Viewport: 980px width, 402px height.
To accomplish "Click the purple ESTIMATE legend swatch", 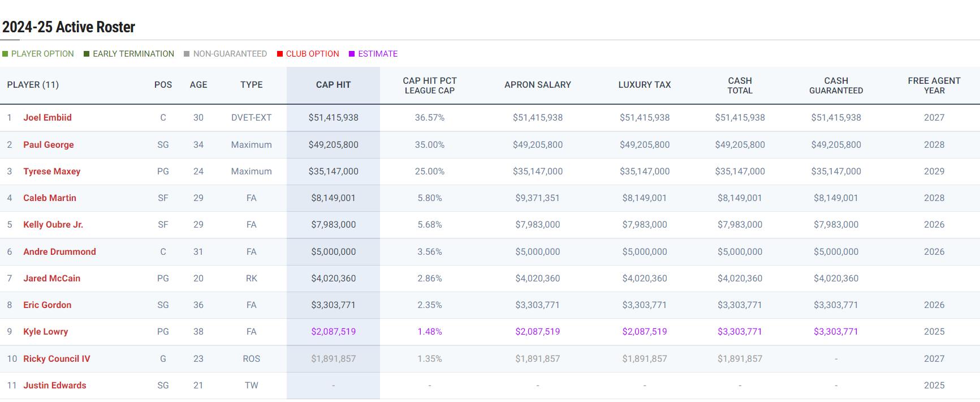I will [352, 54].
